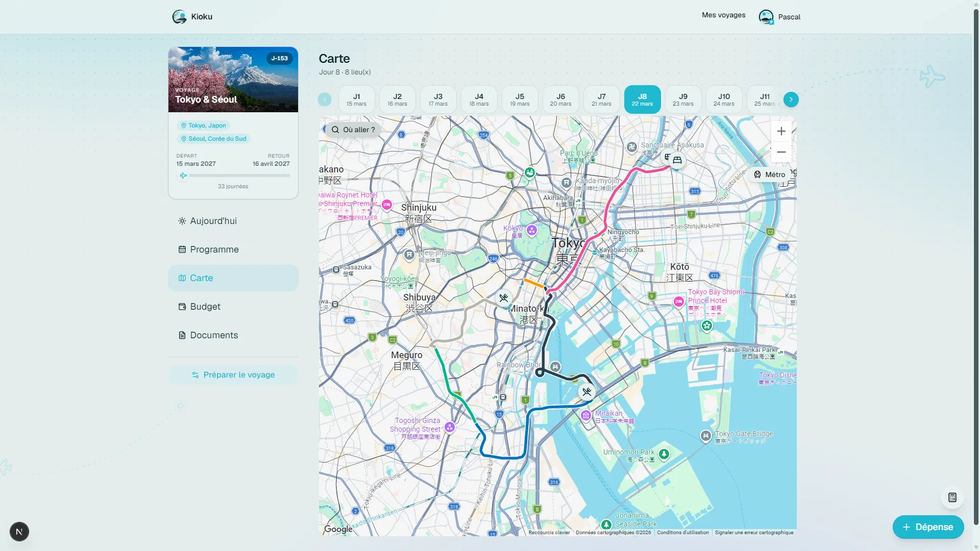Viewport: 980px width, 551px height.
Task: Click the Meiji-jingu shrine marker
Action: [x=409, y=254]
